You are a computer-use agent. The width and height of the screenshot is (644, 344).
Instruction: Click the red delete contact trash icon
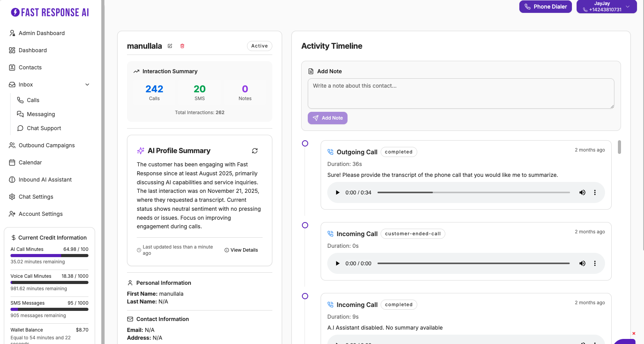(182, 46)
